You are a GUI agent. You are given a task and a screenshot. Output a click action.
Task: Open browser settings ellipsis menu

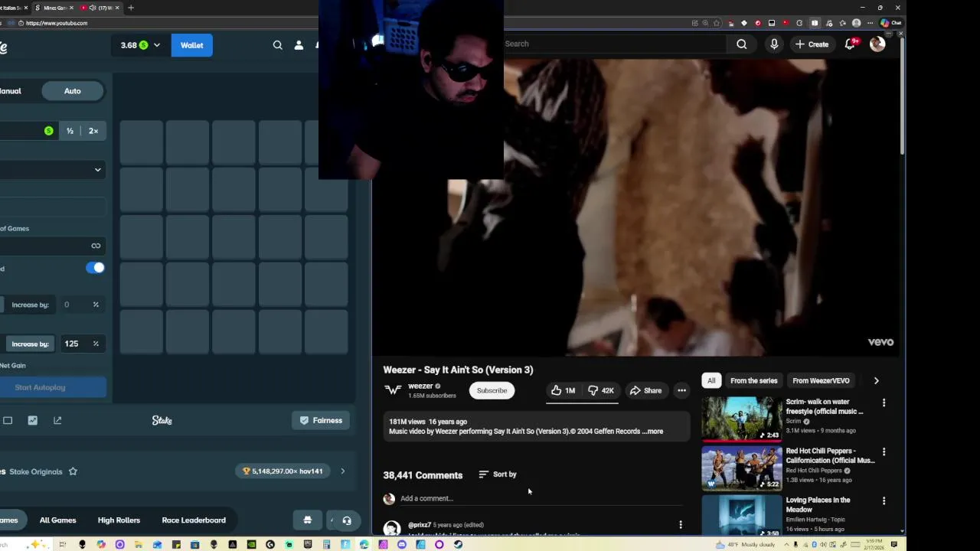tap(870, 23)
